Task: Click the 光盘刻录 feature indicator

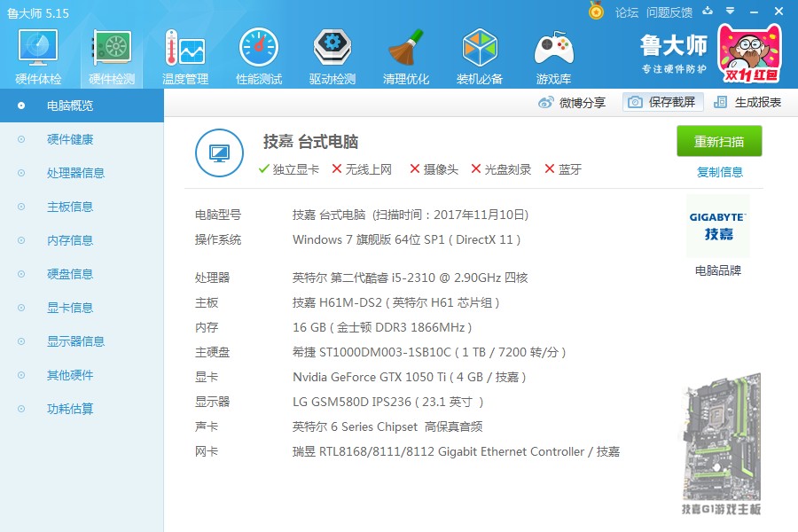Action: (x=501, y=169)
